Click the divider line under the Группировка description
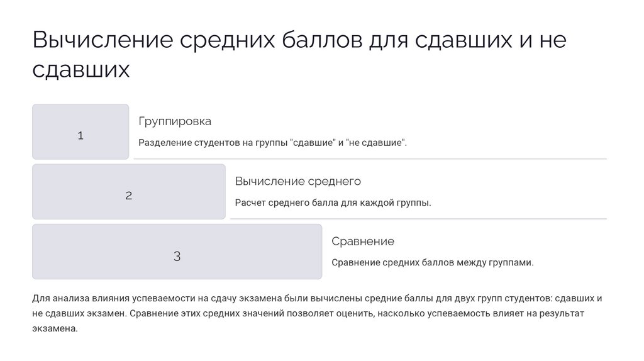Image resolution: width=644 pixels, height=361 pixels. tap(370, 159)
